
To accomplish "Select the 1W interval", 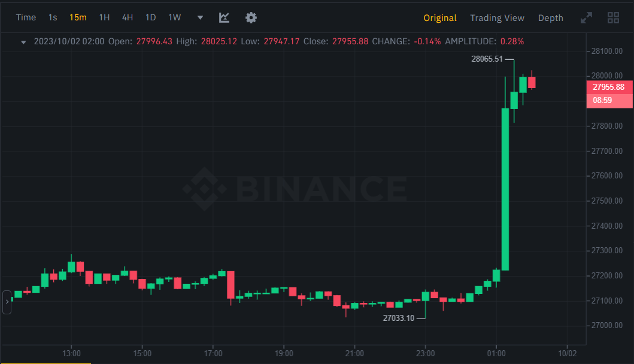I will pos(174,17).
